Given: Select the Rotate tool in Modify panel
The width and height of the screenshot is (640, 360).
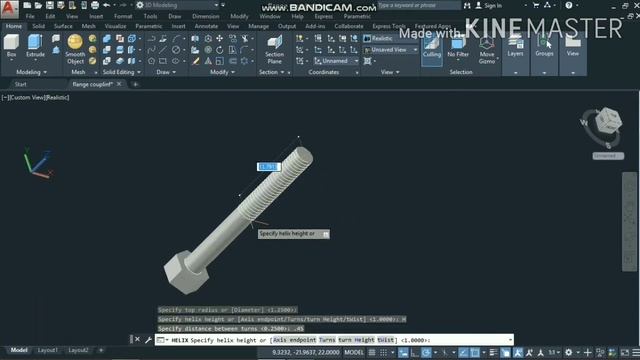Looking at the screenshot, I should point(220,50).
